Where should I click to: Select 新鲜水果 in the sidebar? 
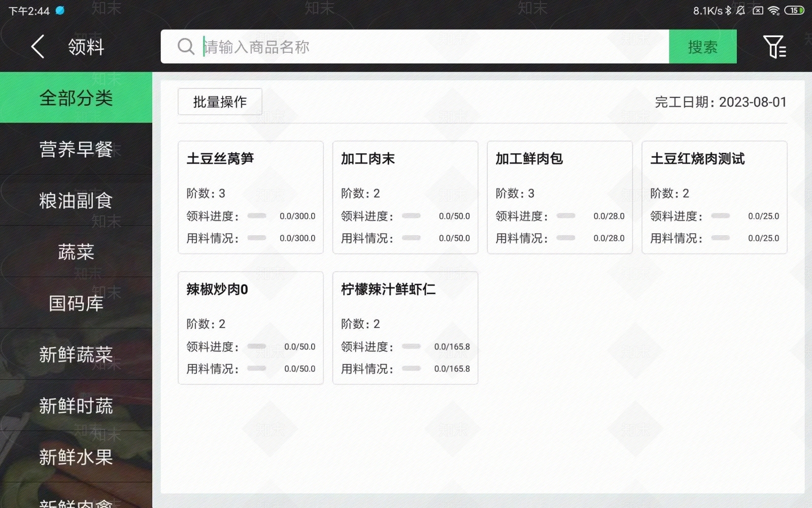point(76,457)
